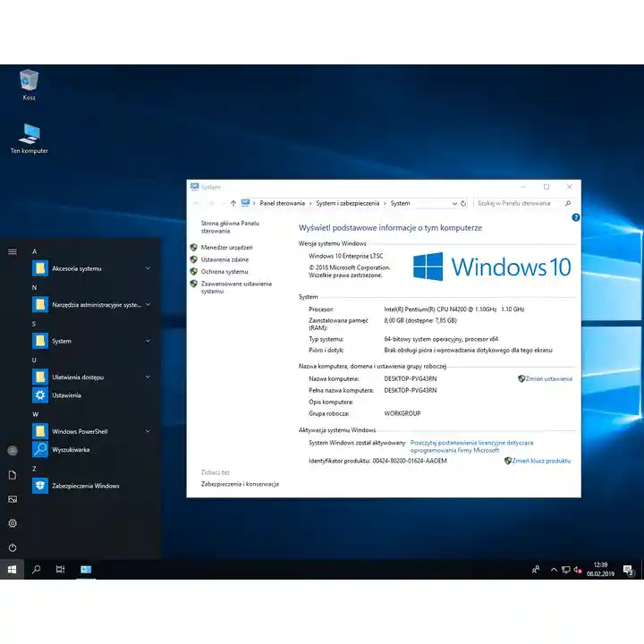Viewport: 644px width, 644px height.
Task: Launch Ustawienia gear app in Start list
Action: click(x=92, y=395)
